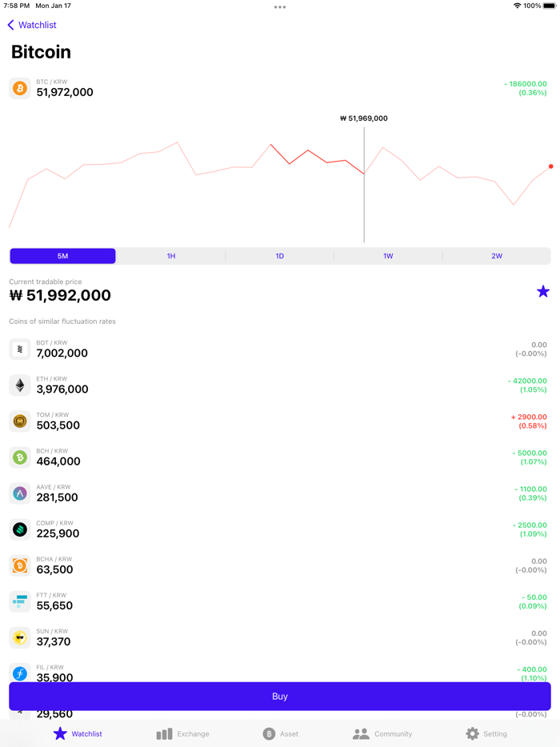560x747 pixels.
Task: Select the price marker on the chart
Action: point(364,118)
